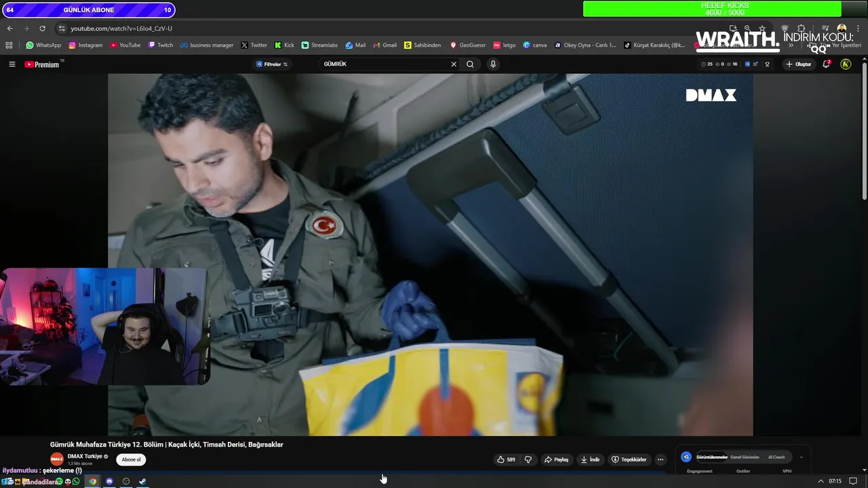This screenshot has width=868, height=488.
Task: Open the three-dot more actions menu
Action: (660, 460)
